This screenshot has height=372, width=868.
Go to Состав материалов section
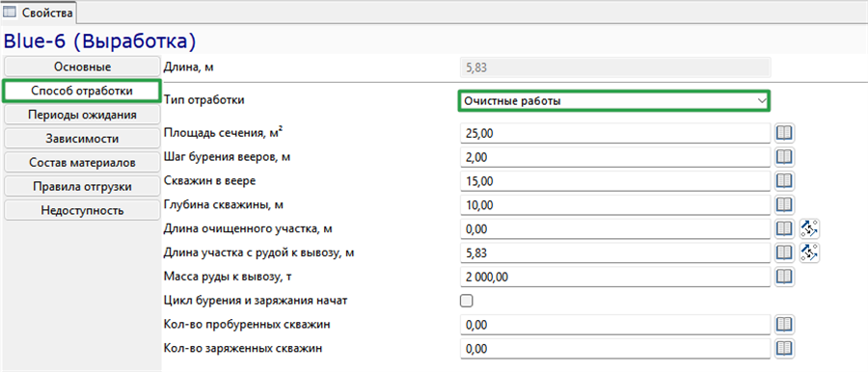(x=83, y=163)
